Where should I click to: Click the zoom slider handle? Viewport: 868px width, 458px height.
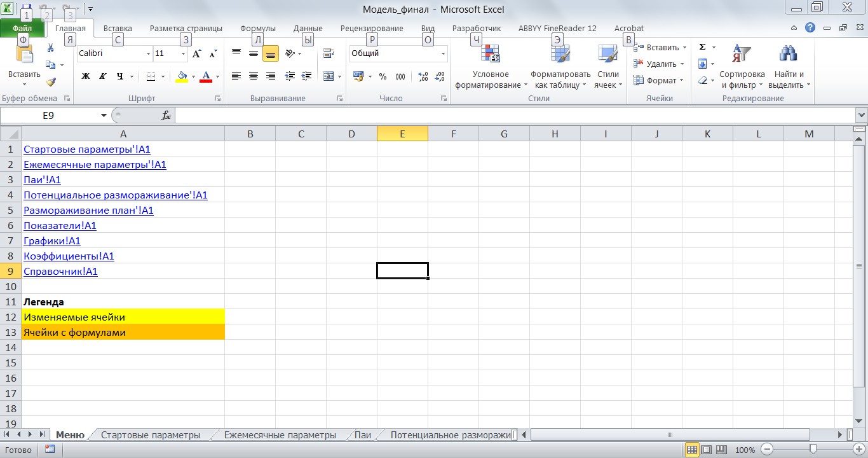pyautogui.click(x=813, y=450)
